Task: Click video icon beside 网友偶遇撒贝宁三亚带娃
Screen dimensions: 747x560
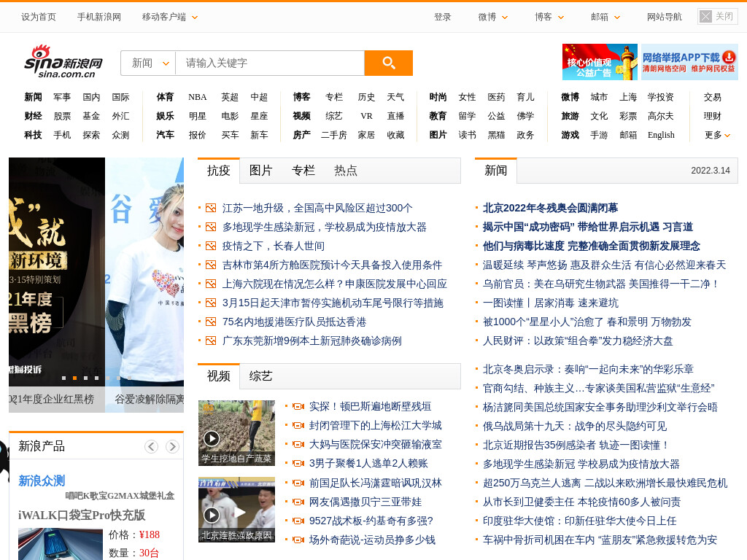Action: 298,502
